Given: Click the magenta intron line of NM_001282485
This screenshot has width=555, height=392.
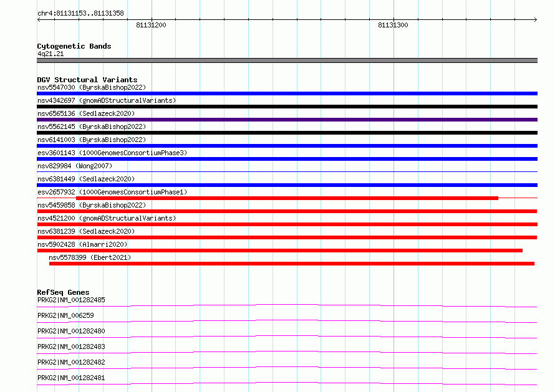Looking at the screenshot, I should pyautogui.click(x=287, y=305).
